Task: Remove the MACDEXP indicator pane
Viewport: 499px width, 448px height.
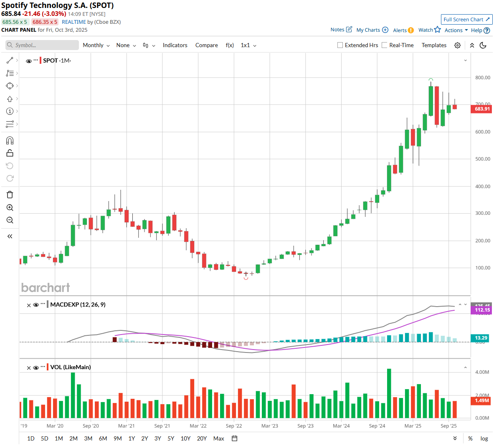Action: pos(29,305)
